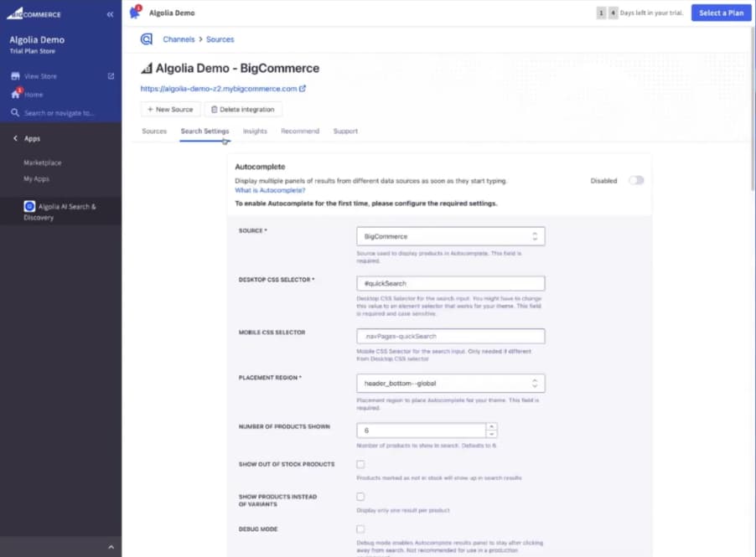
Task: Click the View Store storefront icon
Action: 15,76
